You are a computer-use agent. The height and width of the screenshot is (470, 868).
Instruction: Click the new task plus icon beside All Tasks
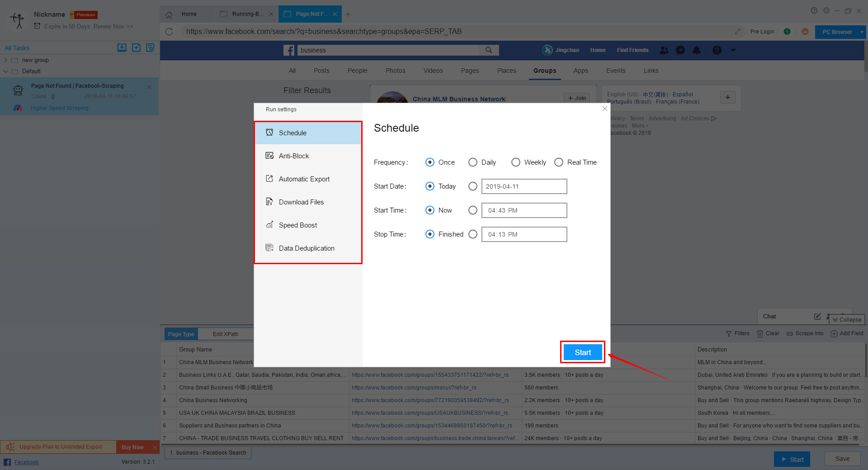(x=136, y=47)
